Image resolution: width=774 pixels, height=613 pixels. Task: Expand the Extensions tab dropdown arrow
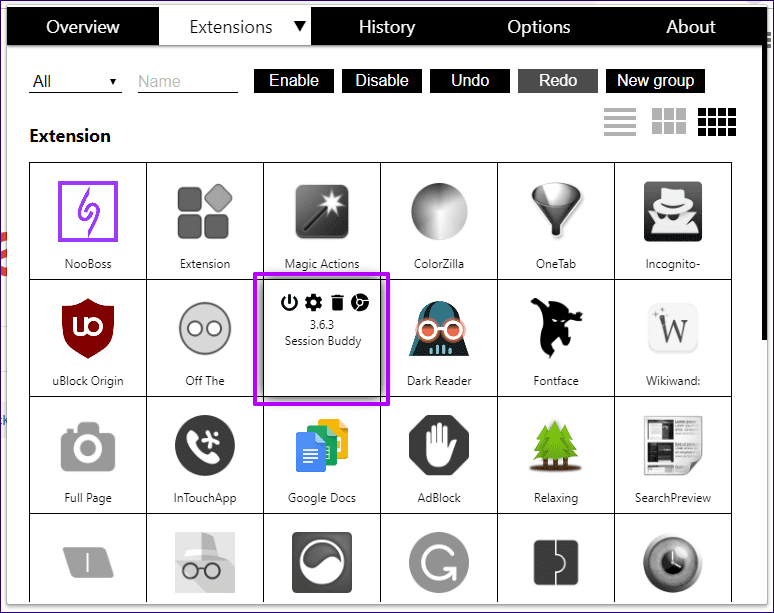(x=300, y=26)
